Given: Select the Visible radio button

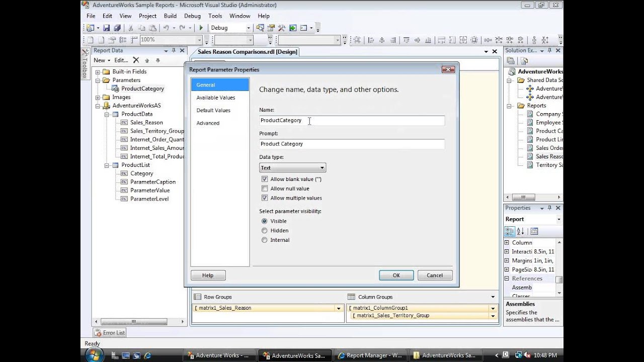Looking at the screenshot, I should point(265,221).
